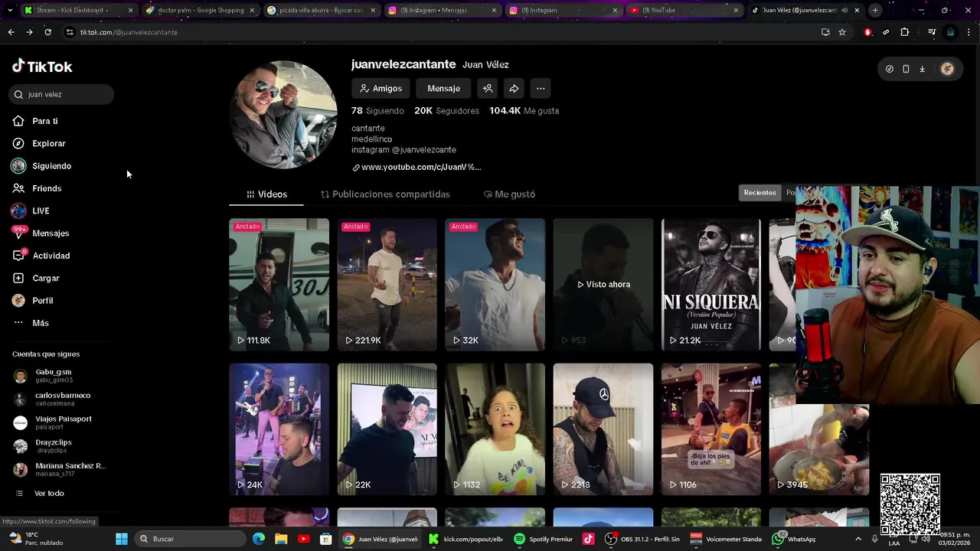Open Voicemeeter Standard from the taskbar
Image resolution: width=980 pixels, height=551 pixels.
point(726,539)
